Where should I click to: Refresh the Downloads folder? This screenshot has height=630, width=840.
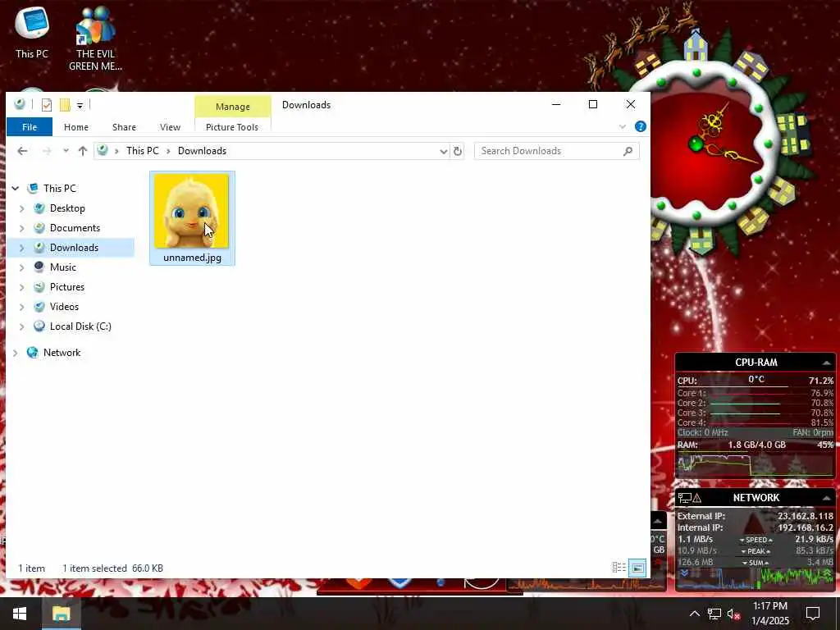coord(458,151)
